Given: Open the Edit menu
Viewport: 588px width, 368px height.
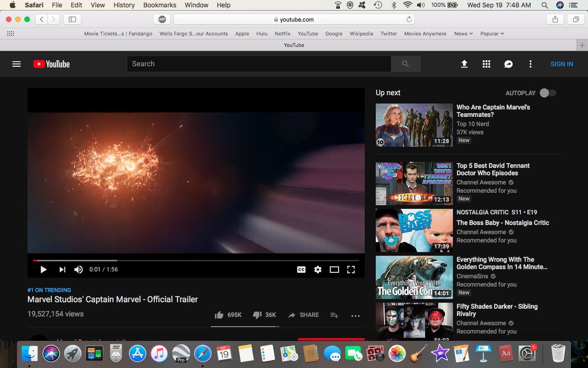Looking at the screenshot, I should pos(76,5).
